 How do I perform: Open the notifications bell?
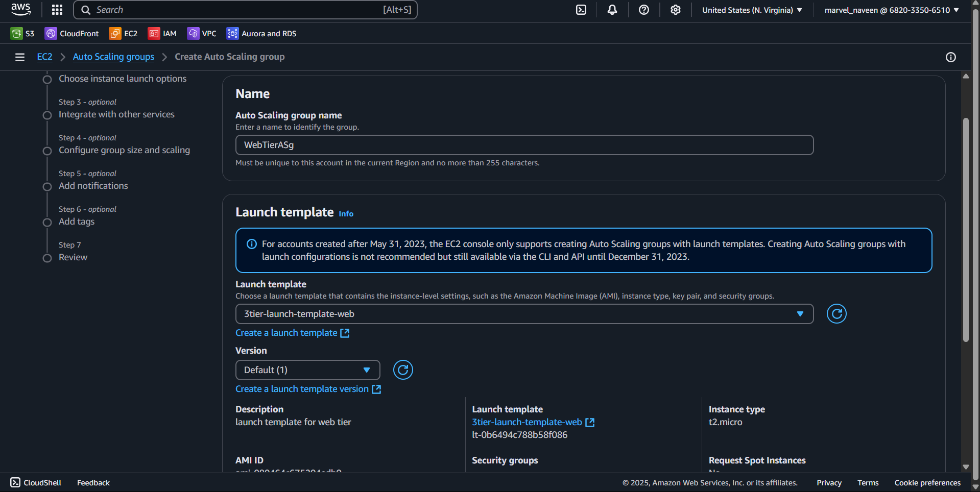click(x=612, y=10)
